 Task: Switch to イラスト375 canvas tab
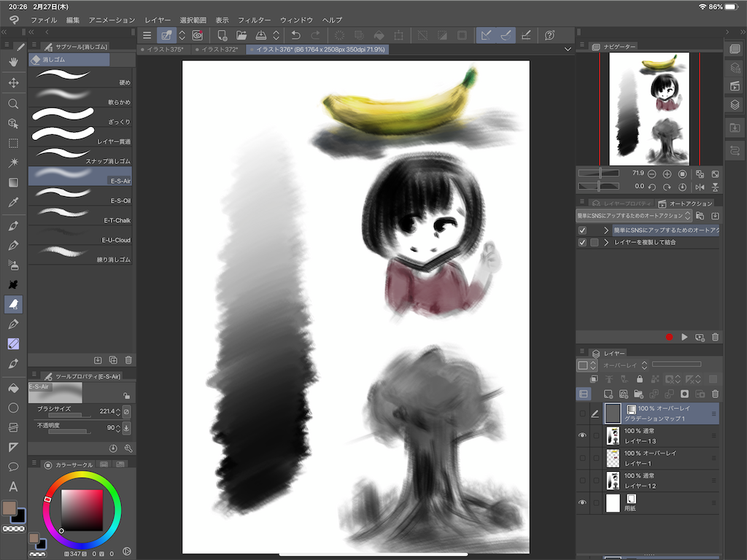click(163, 49)
